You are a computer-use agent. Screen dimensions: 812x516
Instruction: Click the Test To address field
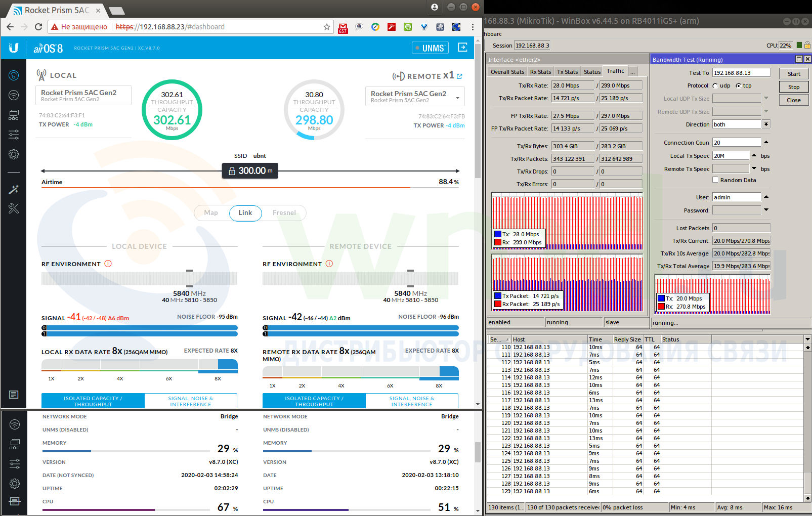pos(741,72)
